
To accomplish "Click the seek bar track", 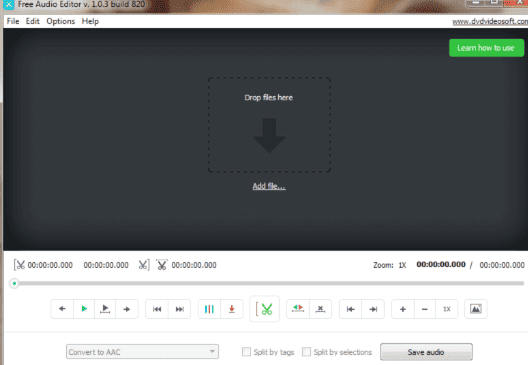I will pyautogui.click(x=269, y=284).
